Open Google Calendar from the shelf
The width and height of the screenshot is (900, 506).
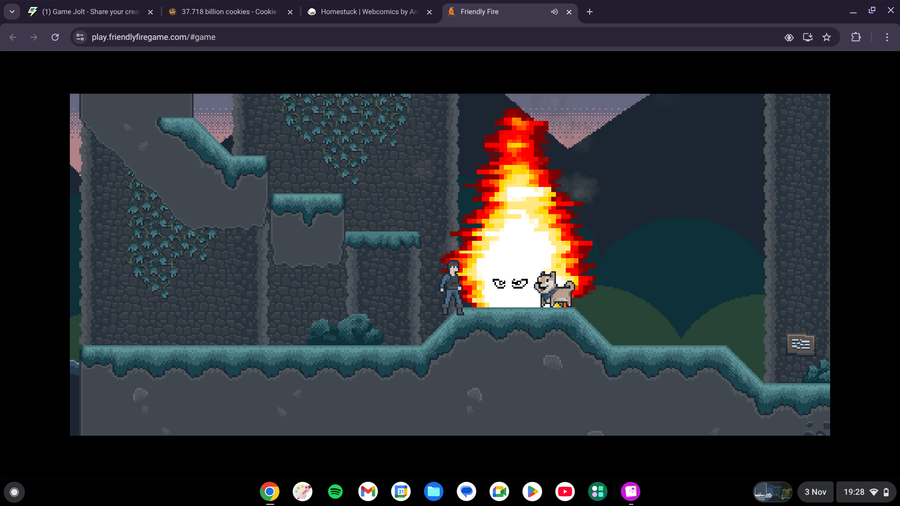(x=401, y=492)
